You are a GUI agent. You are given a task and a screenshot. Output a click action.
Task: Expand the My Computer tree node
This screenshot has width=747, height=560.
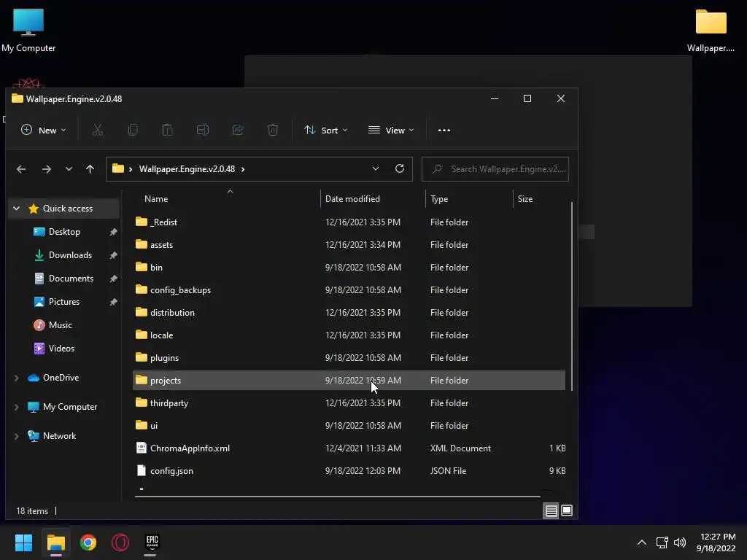[17, 407]
